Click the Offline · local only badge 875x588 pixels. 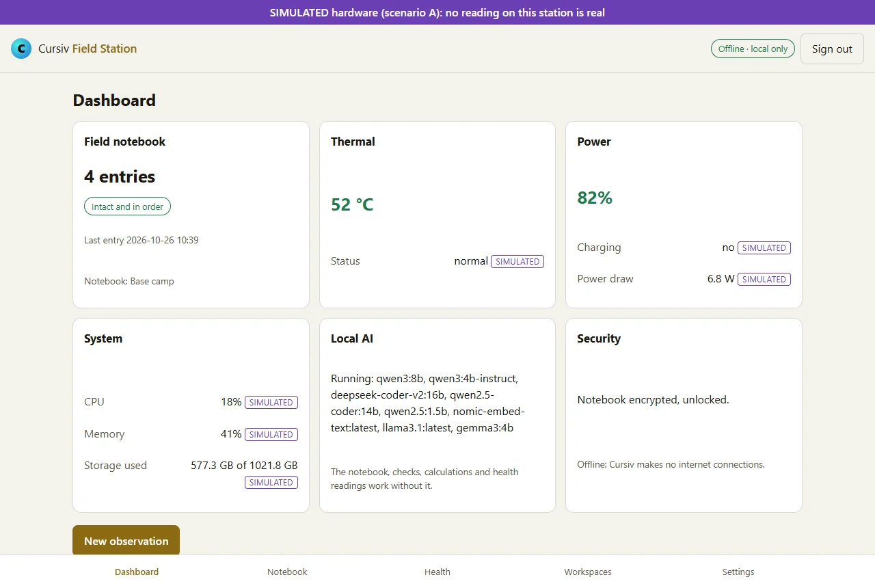coord(753,49)
